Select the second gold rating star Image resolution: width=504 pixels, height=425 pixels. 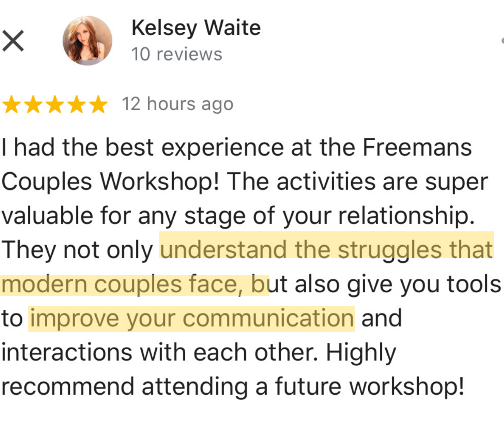(x=33, y=105)
